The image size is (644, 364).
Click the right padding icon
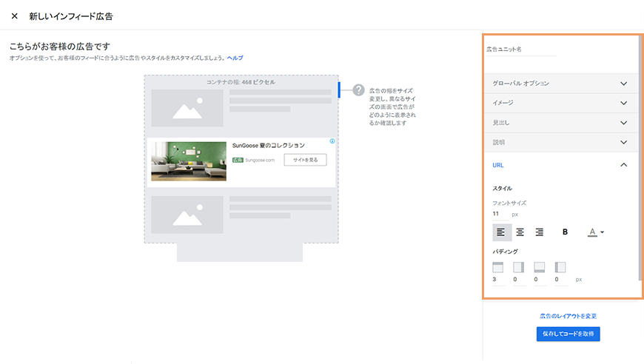click(518, 267)
